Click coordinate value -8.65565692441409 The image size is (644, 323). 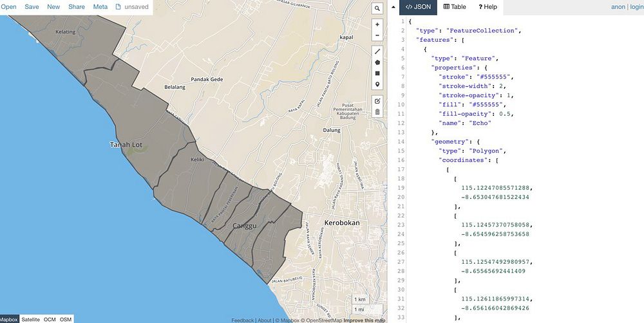click(x=493, y=272)
